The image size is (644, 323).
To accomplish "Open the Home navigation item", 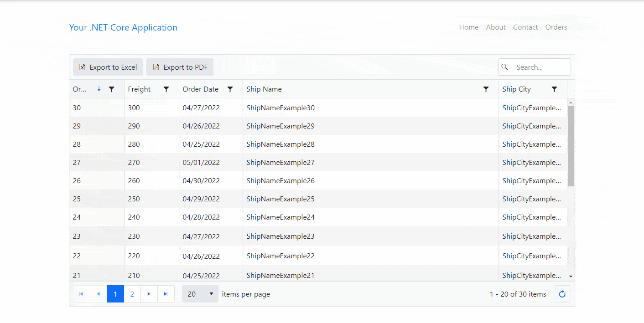I will (469, 27).
